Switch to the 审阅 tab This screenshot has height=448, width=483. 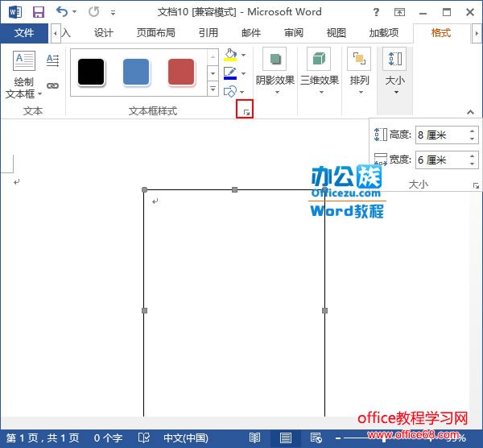pos(294,33)
